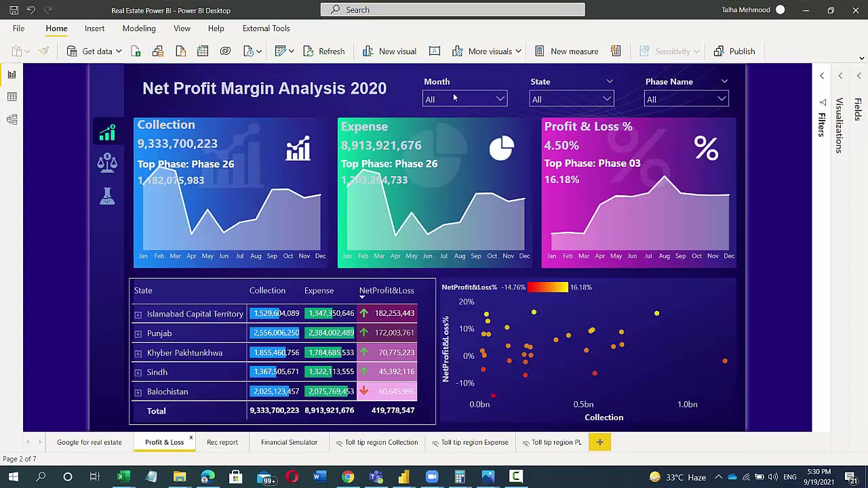Expand the Sindh row

[x=138, y=373]
